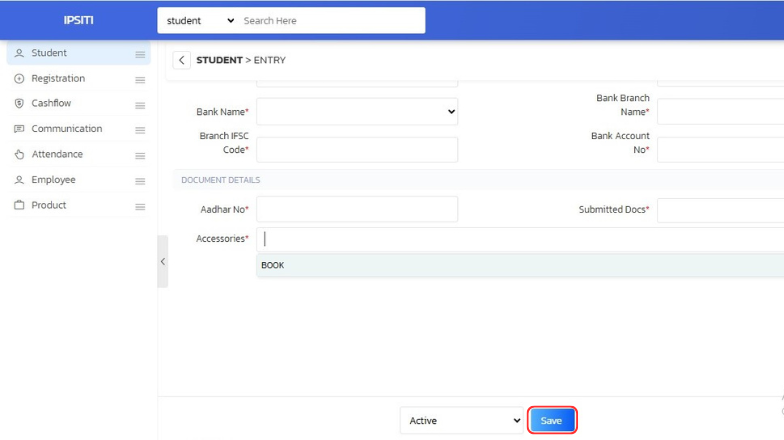Collapse the sidebar with the left chevron handle
The height and width of the screenshot is (440, 784).
(163, 262)
